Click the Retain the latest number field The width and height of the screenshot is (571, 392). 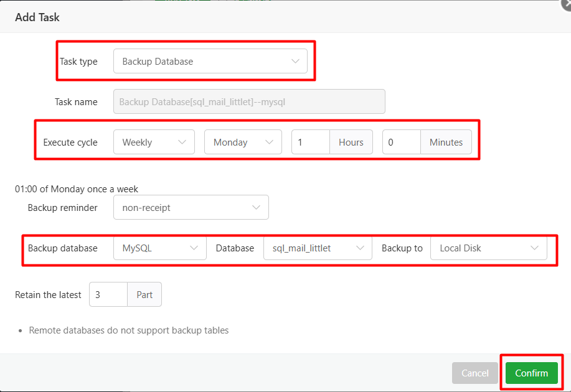(x=108, y=295)
